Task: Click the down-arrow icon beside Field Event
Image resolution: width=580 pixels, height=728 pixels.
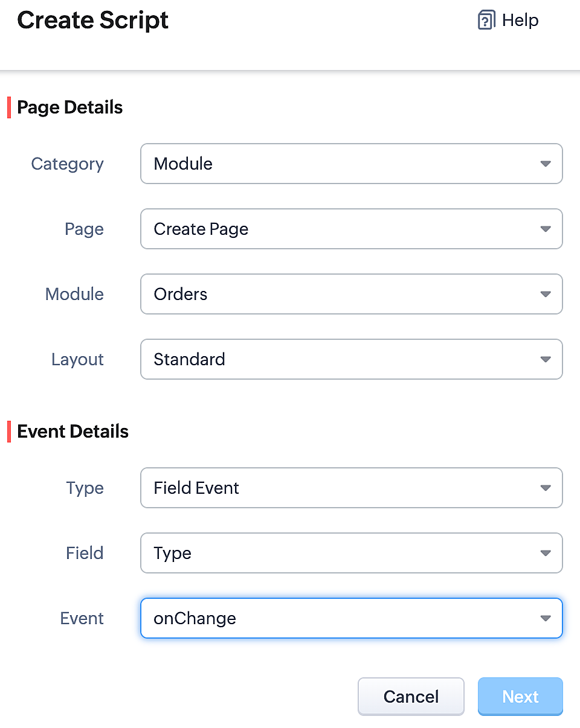Action: pyautogui.click(x=546, y=488)
